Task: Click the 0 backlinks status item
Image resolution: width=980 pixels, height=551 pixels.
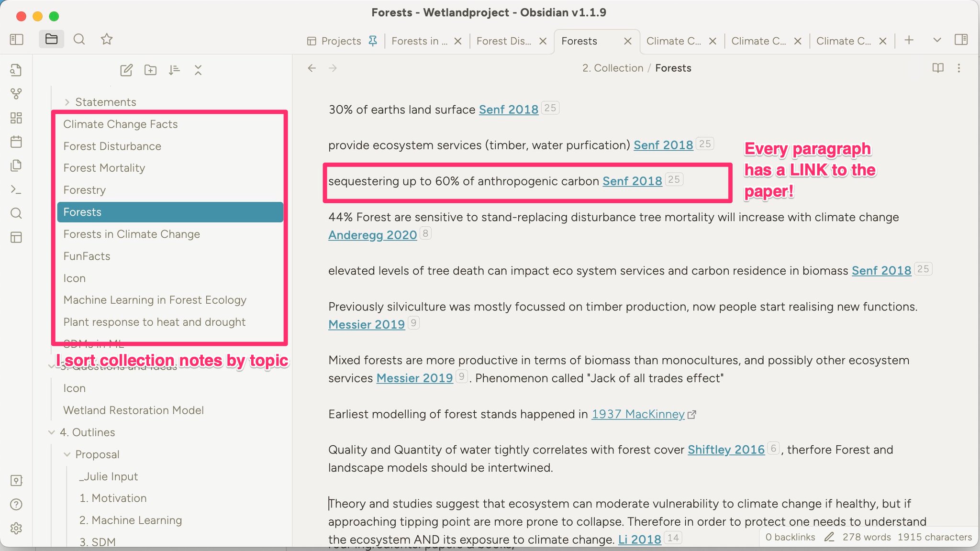Action: (x=790, y=537)
